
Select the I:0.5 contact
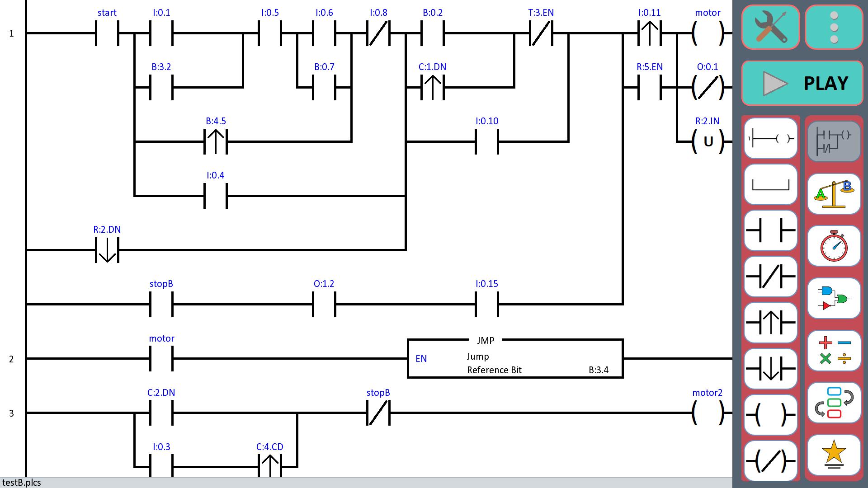click(x=270, y=33)
